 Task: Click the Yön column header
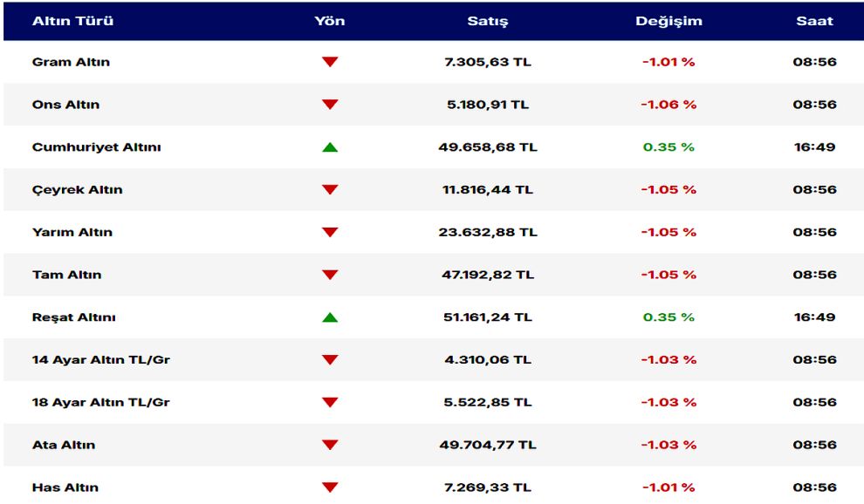click(329, 21)
